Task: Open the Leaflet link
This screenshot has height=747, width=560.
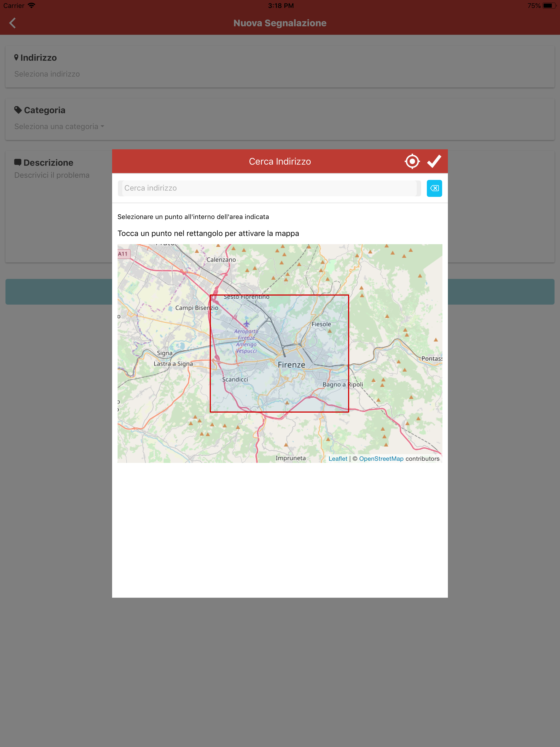Action: [x=338, y=459]
